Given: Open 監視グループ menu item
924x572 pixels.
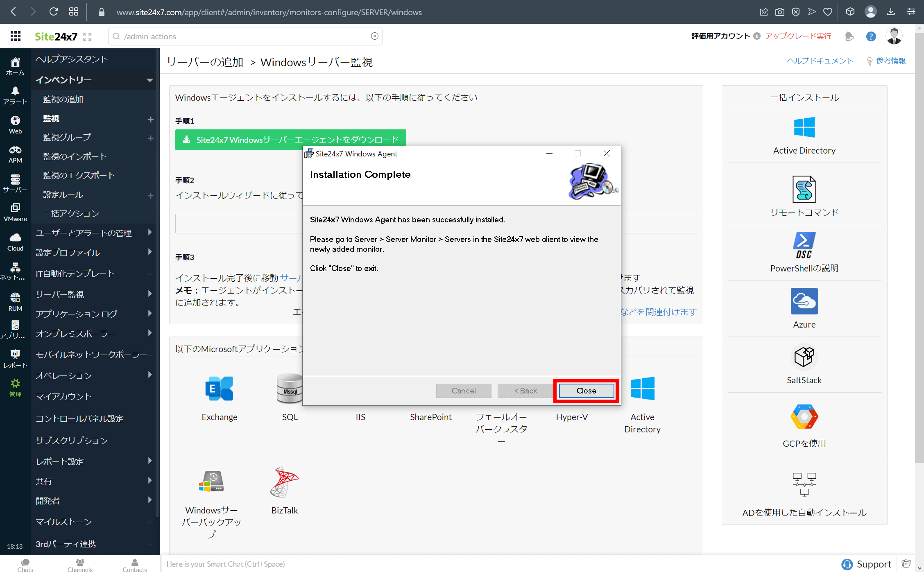Looking at the screenshot, I should click(67, 137).
